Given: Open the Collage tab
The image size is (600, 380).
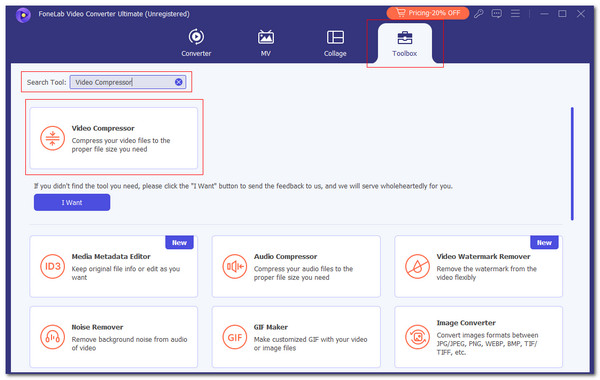Looking at the screenshot, I should [335, 43].
